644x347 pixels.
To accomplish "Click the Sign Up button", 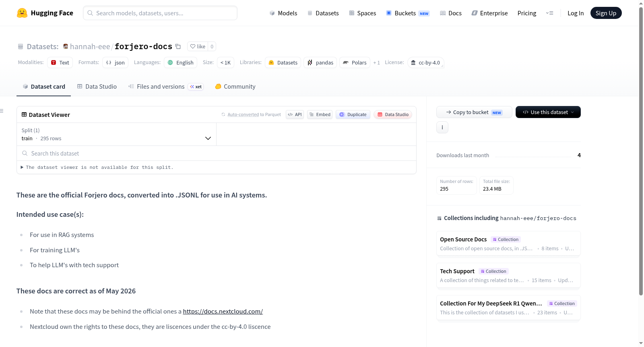I will (x=606, y=13).
